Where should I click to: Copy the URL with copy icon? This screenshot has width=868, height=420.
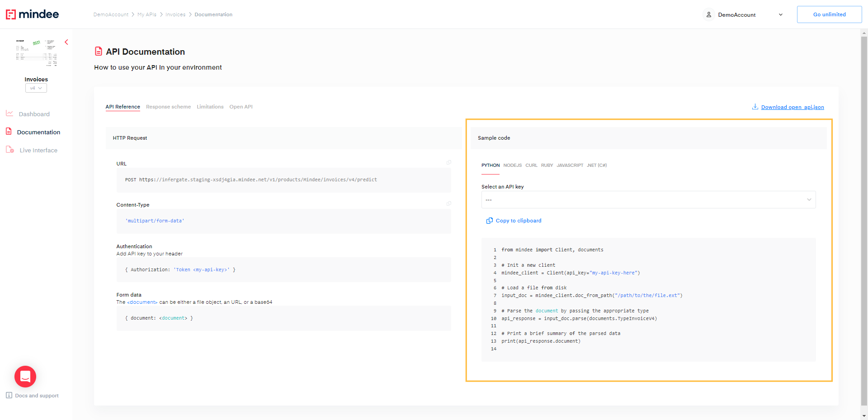(x=449, y=162)
